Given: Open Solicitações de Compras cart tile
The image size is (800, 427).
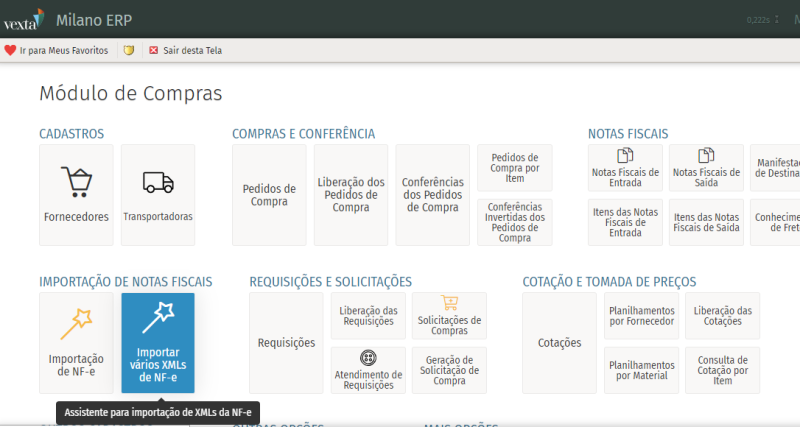Looking at the screenshot, I should pyautogui.click(x=448, y=315).
